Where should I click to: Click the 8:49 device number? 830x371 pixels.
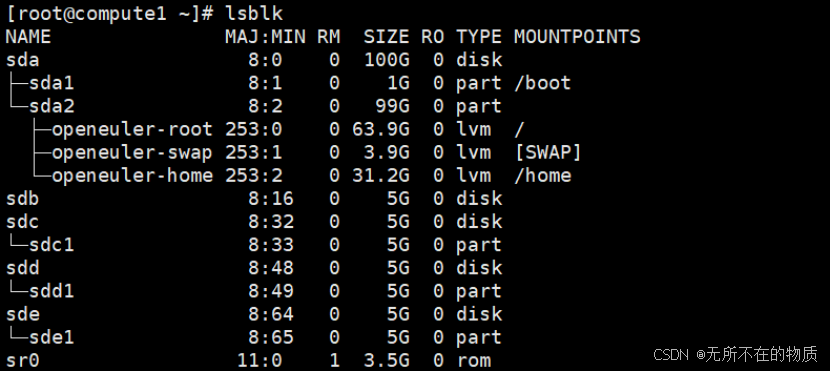coord(271,291)
